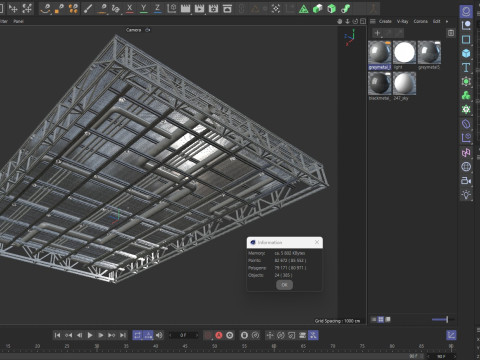480x360 pixels.
Task: Toggle Z axis lock
Action: 157,8
